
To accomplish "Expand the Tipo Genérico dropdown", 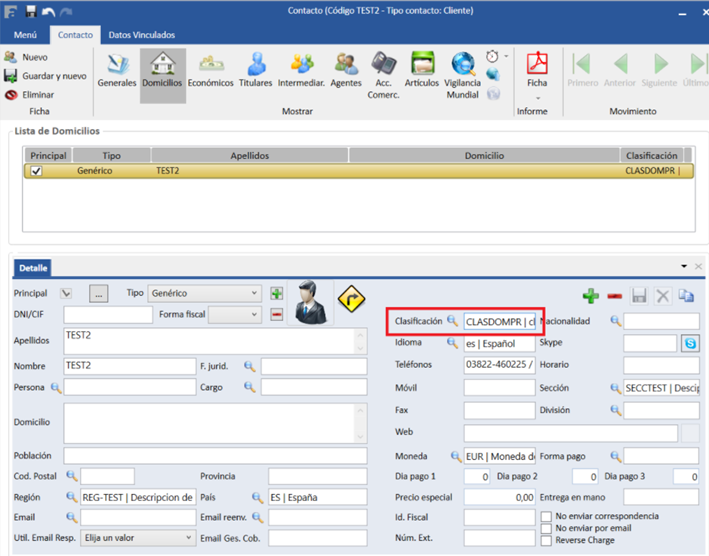I will tap(254, 294).
